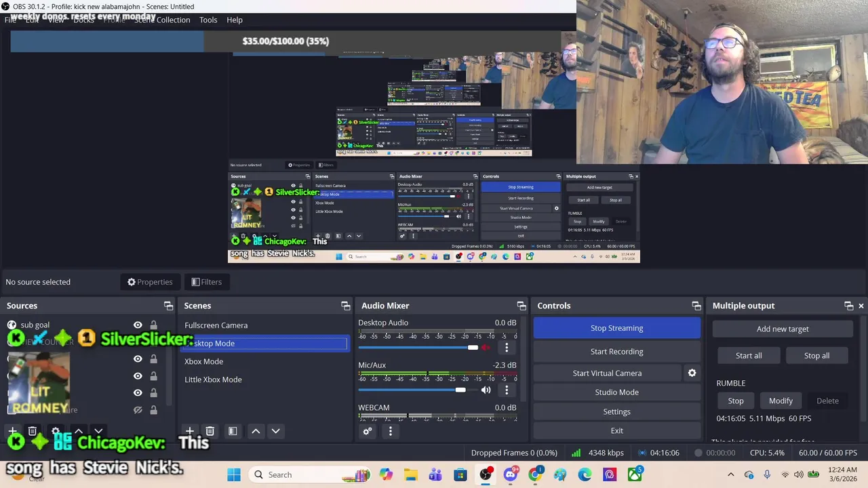This screenshot has height=488, width=868.
Task: Open Microsoft Edge taskbar icon
Action: [585, 474]
